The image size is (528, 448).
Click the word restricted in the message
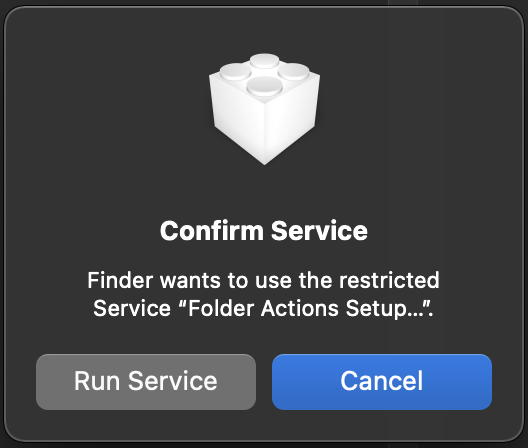389,280
